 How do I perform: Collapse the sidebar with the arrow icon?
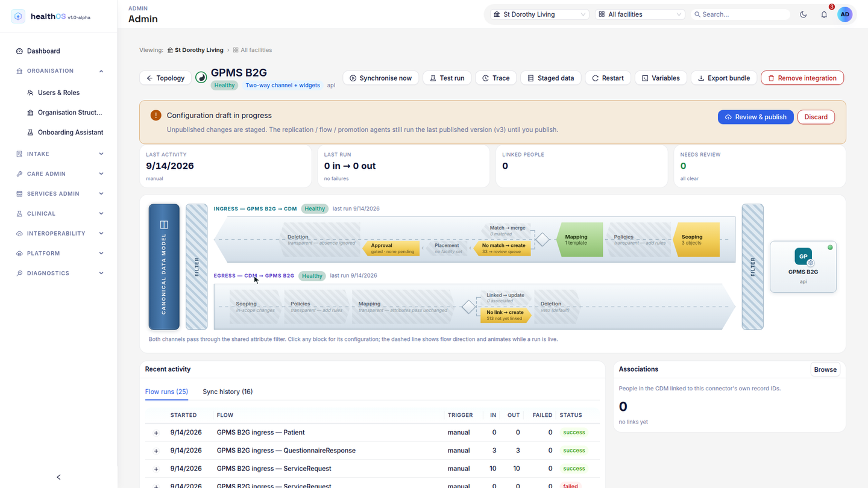point(58,477)
